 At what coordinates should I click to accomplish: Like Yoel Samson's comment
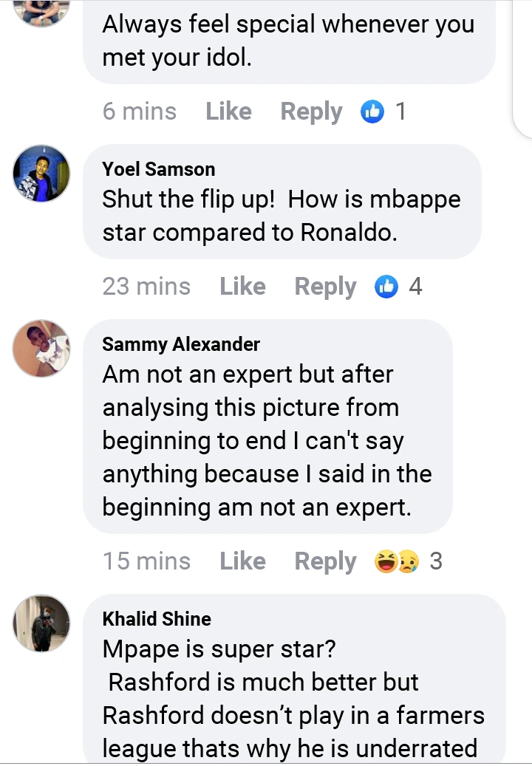tap(242, 287)
